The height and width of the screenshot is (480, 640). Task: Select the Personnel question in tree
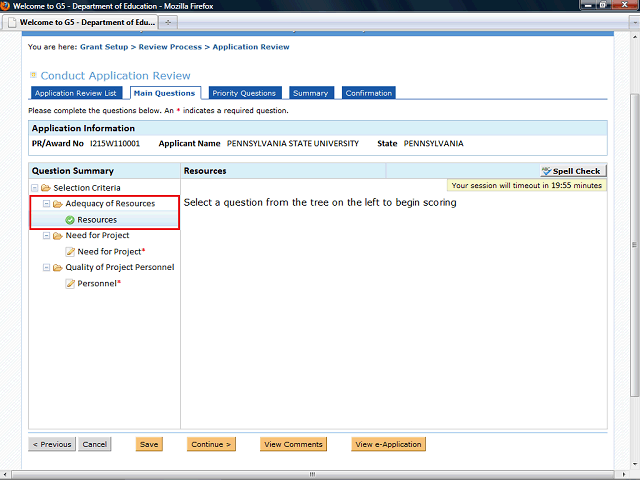[x=99, y=283]
